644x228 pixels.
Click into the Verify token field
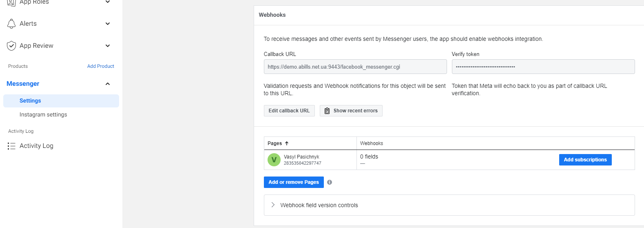543,67
